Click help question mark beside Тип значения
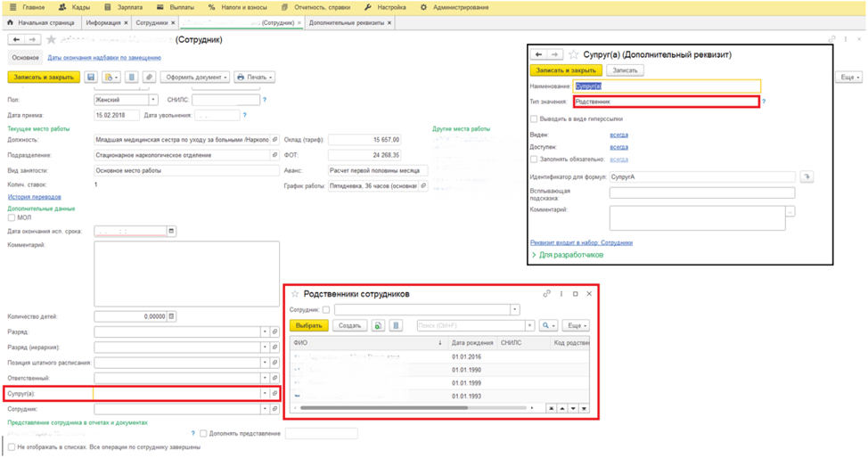The width and height of the screenshot is (868, 458). pos(764,102)
